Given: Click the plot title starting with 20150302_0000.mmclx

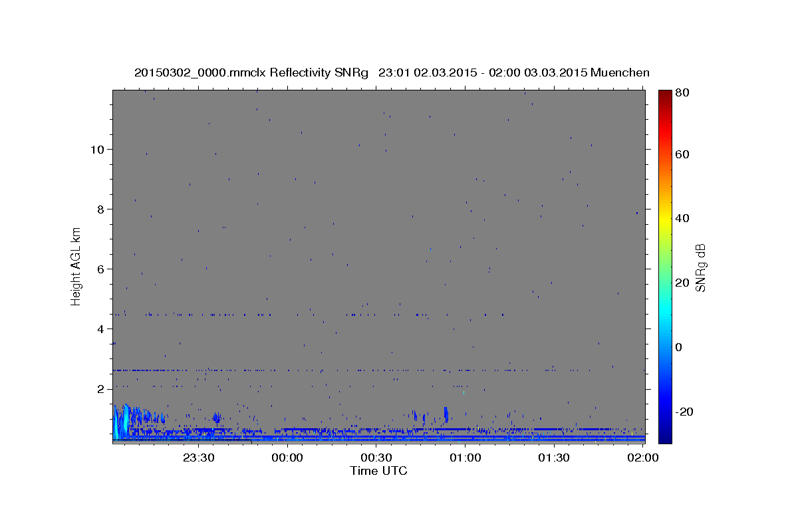Looking at the screenshot, I should [392, 72].
